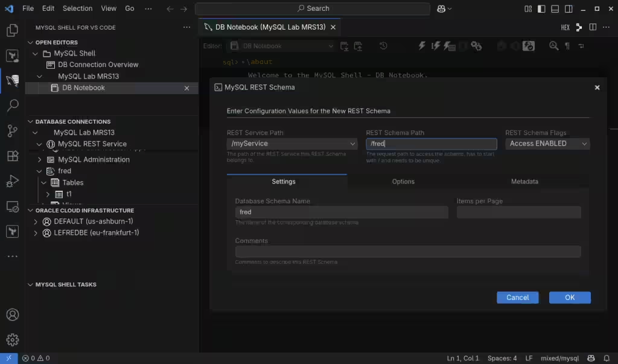Cancel the MySQL REST Schema dialog

pos(517,298)
